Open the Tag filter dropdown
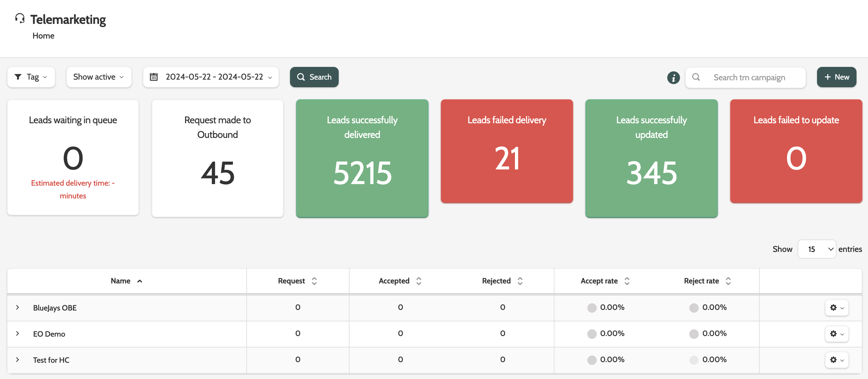868x379 pixels. coord(31,77)
